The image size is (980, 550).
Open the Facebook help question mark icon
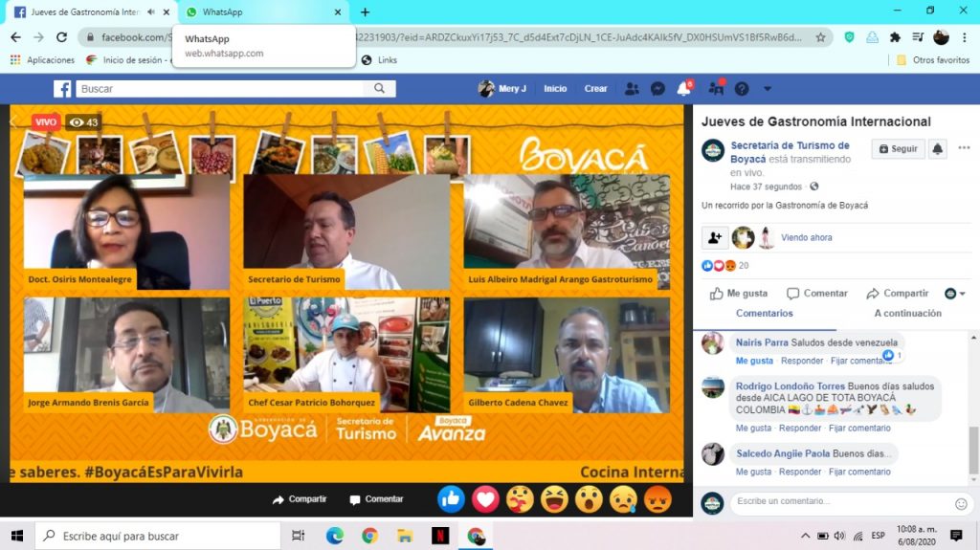742,89
